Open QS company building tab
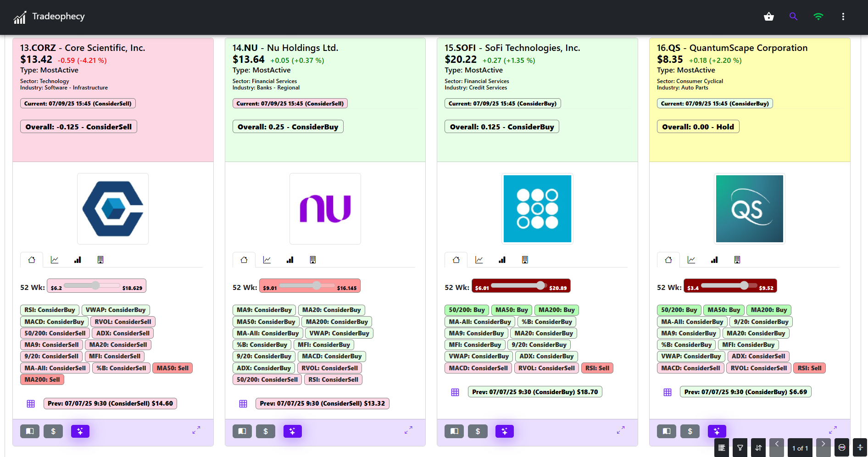868x457 pixels. pyautogui.click(x=737, y=260)
